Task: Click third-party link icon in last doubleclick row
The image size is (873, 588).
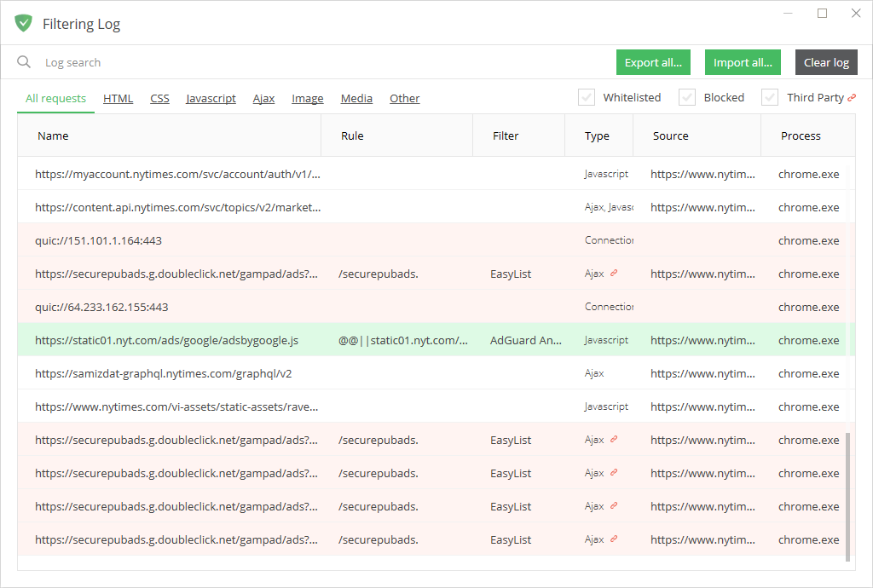Action: pos(614,539)
